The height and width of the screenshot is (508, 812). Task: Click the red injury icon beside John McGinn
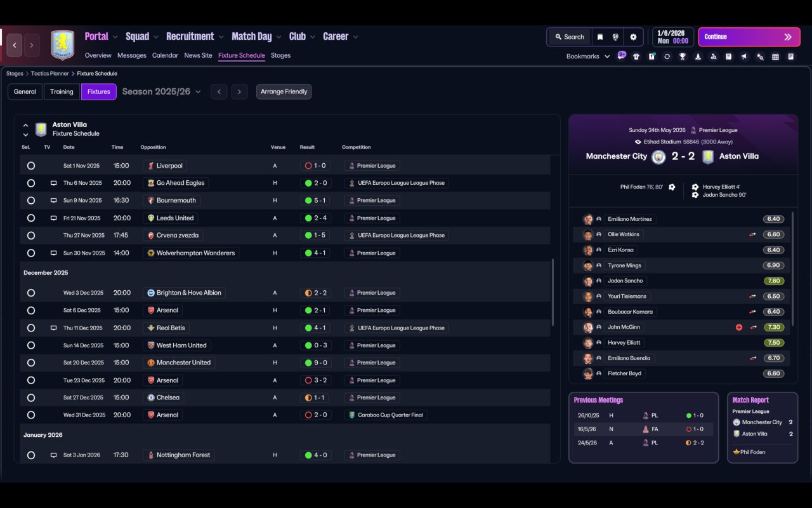click(x=739, y=328)
